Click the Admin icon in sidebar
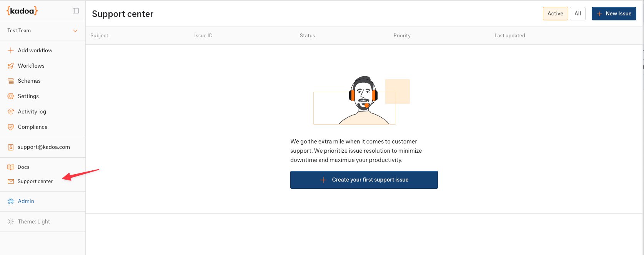 [x=11, y=201]
